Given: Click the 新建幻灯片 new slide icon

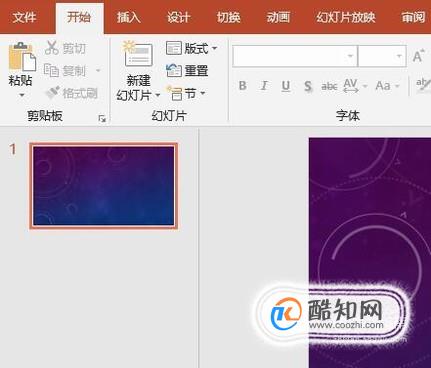Looking at the screenshot, I should [x=138, y=55].
